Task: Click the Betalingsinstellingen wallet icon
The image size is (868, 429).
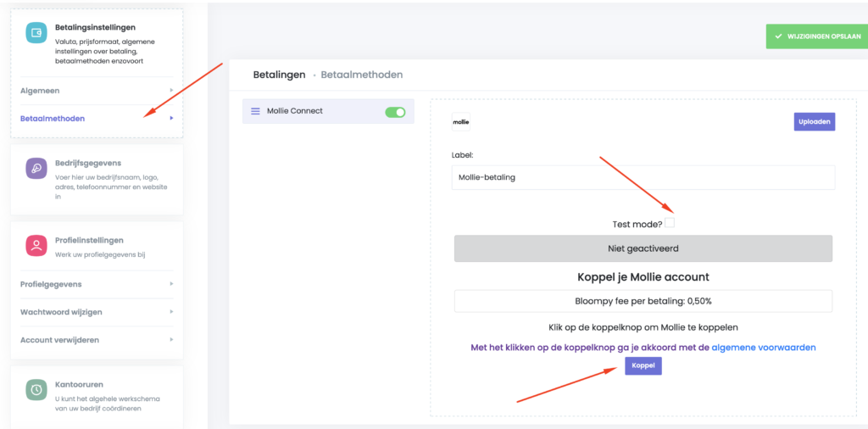Action: [36, 33]
